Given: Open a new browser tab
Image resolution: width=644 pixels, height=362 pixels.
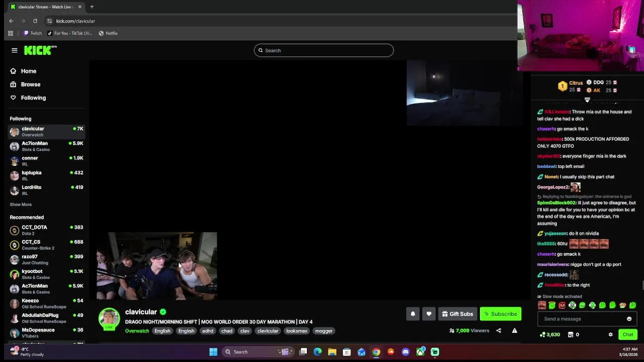Looking at the screenshot, I should (x=92, y=7).
